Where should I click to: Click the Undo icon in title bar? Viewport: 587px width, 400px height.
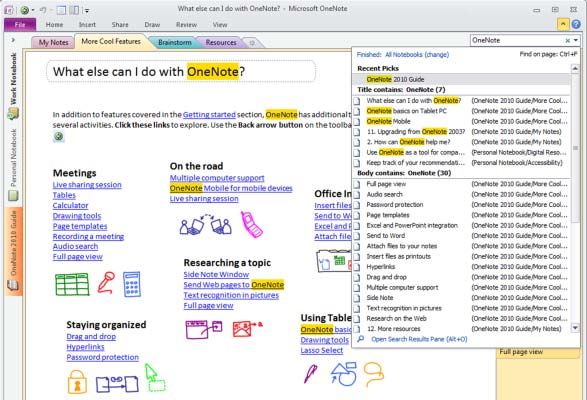pos(43,10)
